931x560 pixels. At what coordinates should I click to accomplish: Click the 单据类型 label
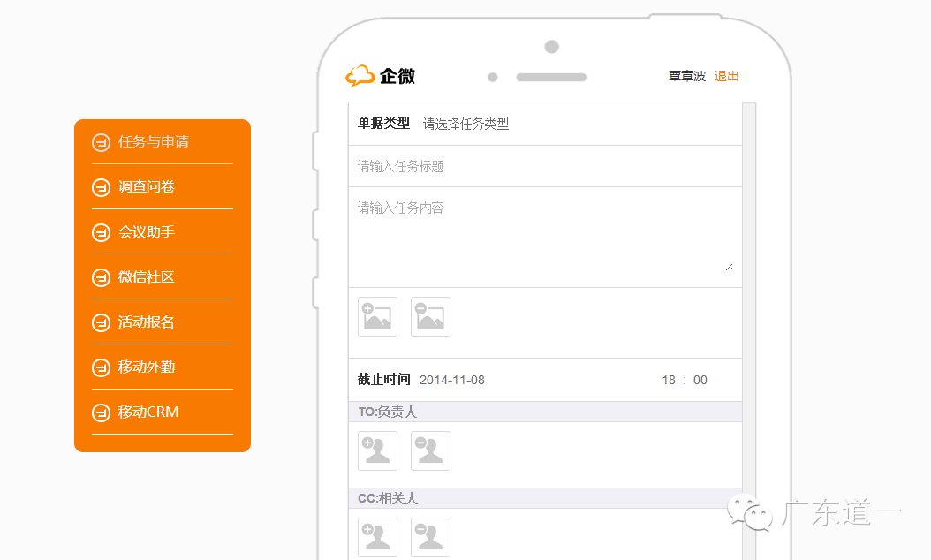383,124
